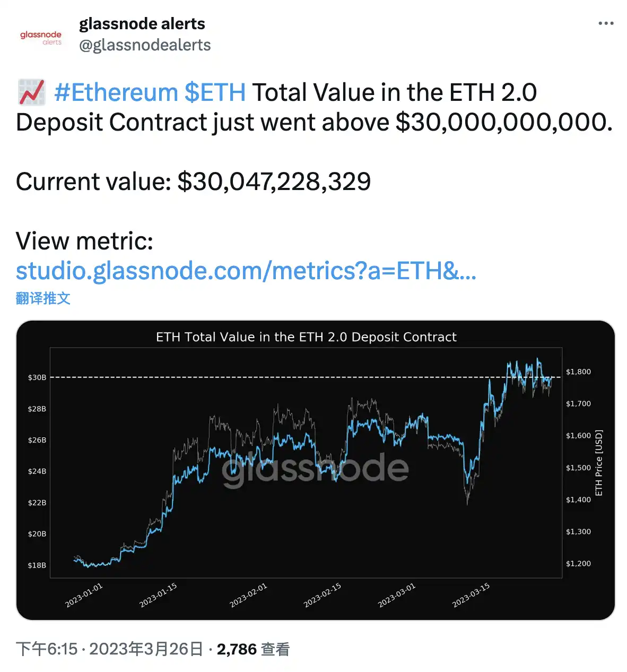Click the 2023-01-01 date label
This screenshot has width=627, height=672.
(84, 595)
